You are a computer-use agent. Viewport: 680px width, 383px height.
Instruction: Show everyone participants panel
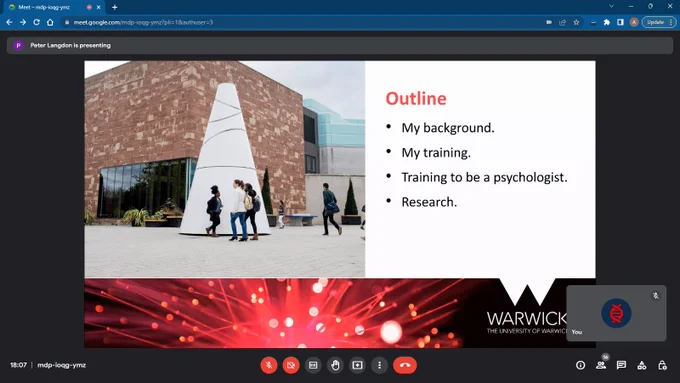point(601,365)
